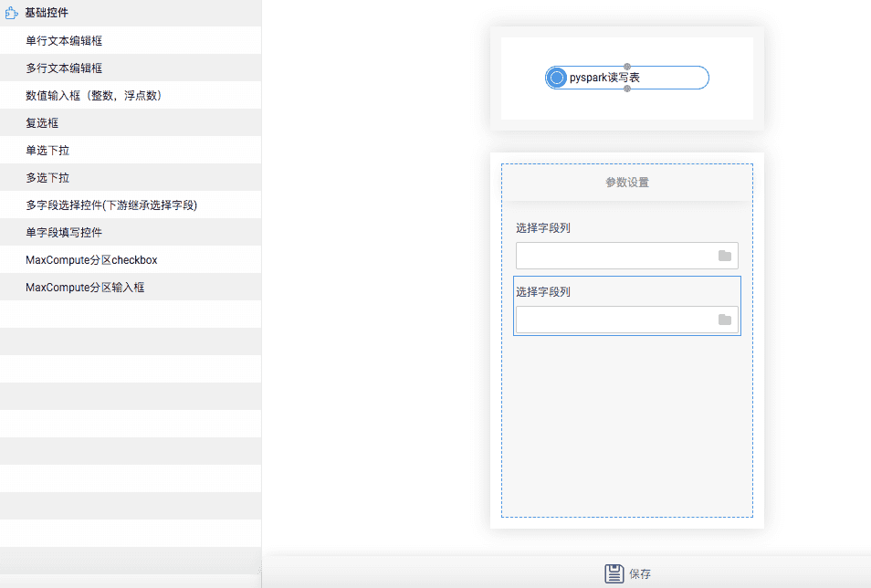Screen dimensions: 871x588
Task: Click the top connector dot of pyspark读写表 node
Action: point(627,67)
